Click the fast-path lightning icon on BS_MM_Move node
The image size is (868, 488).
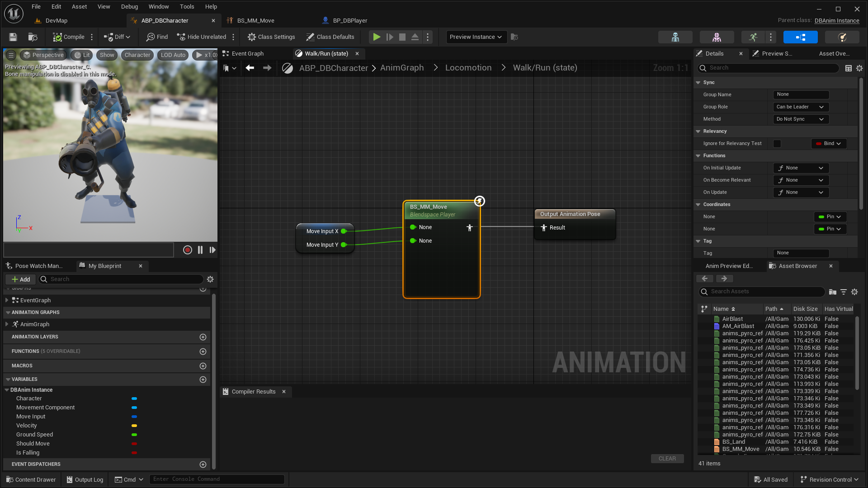(x=479, y=201)
